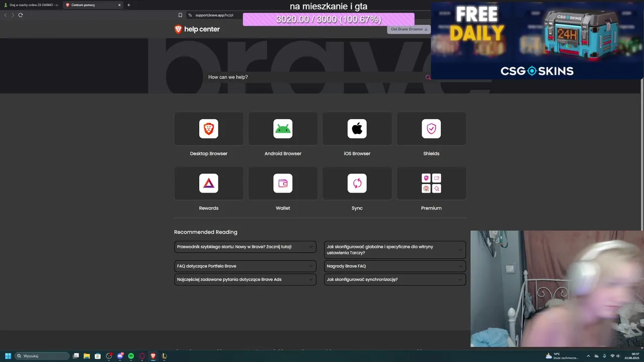Expand 'Jak skonfigurować globalne' Tarczy article
The height and width of the screenshot is (362, 644).
pos(395,250)
